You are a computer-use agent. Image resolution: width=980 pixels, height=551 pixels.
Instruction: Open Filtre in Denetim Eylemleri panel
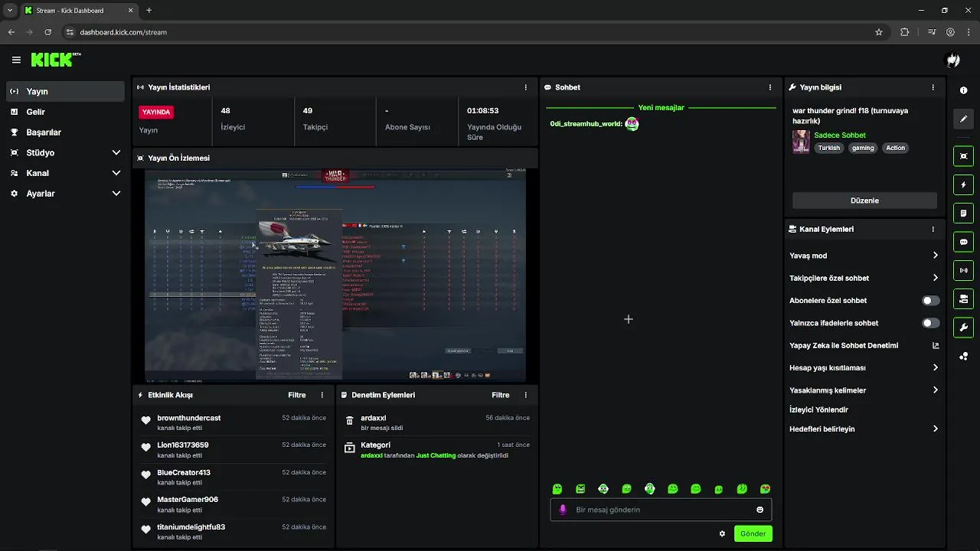[501, 395]
